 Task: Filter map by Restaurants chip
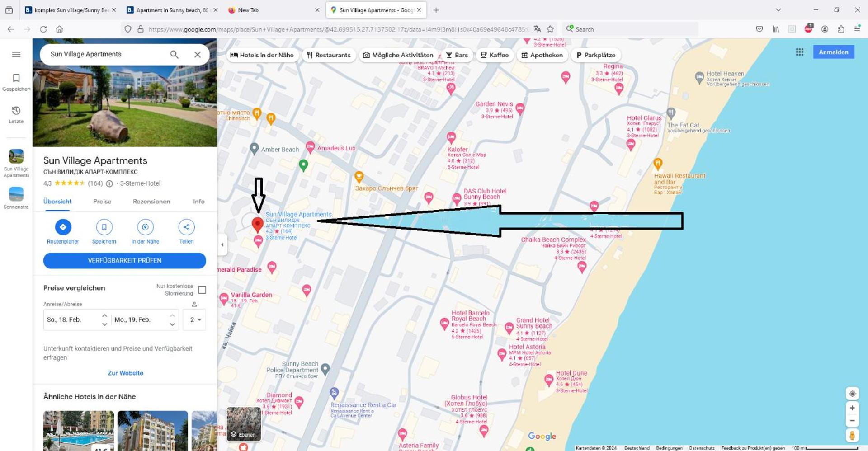(x=329, y=55)
